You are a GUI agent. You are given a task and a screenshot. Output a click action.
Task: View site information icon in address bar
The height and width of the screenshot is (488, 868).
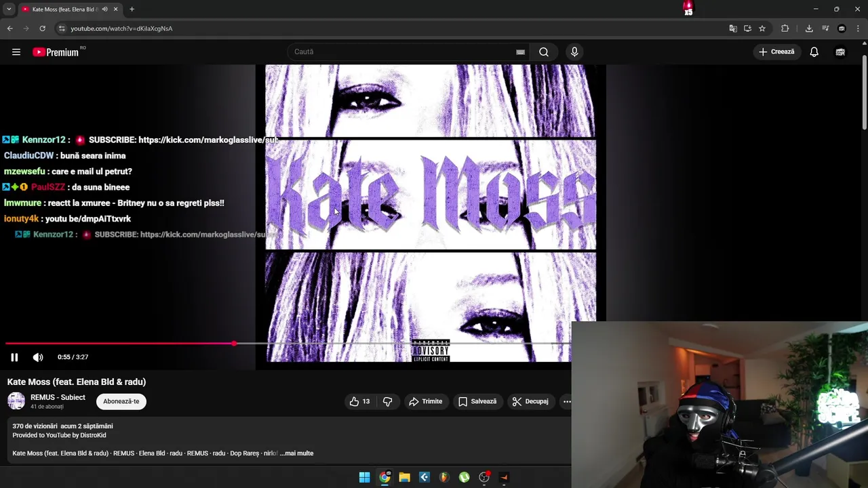point(61,28)
